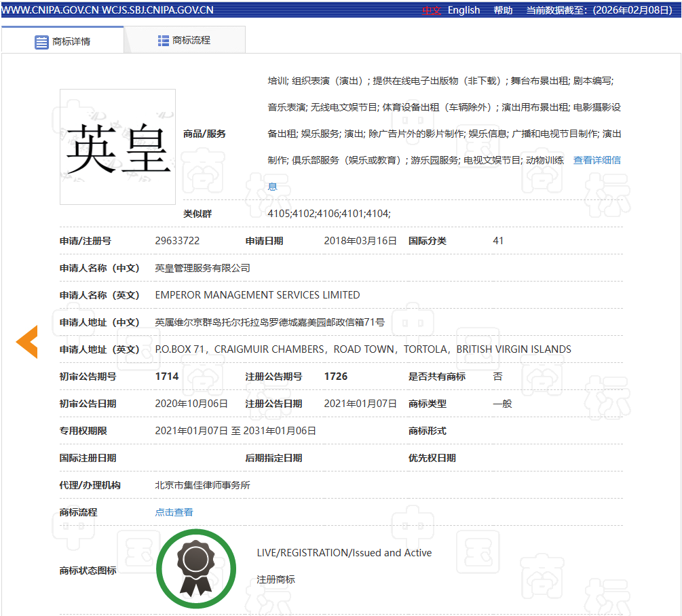Click the registration number 29633722
This screenshot has height=616, width=682.
point(177,241)
